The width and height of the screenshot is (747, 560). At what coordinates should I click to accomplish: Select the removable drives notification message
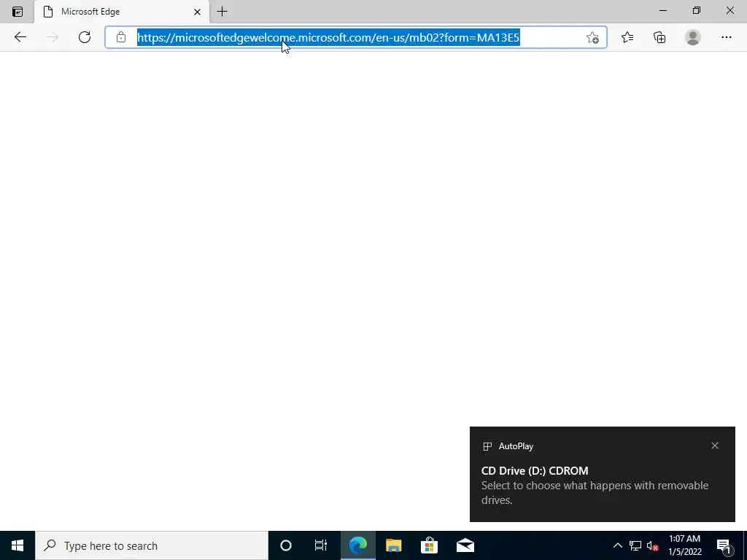(x=595, y=492)
